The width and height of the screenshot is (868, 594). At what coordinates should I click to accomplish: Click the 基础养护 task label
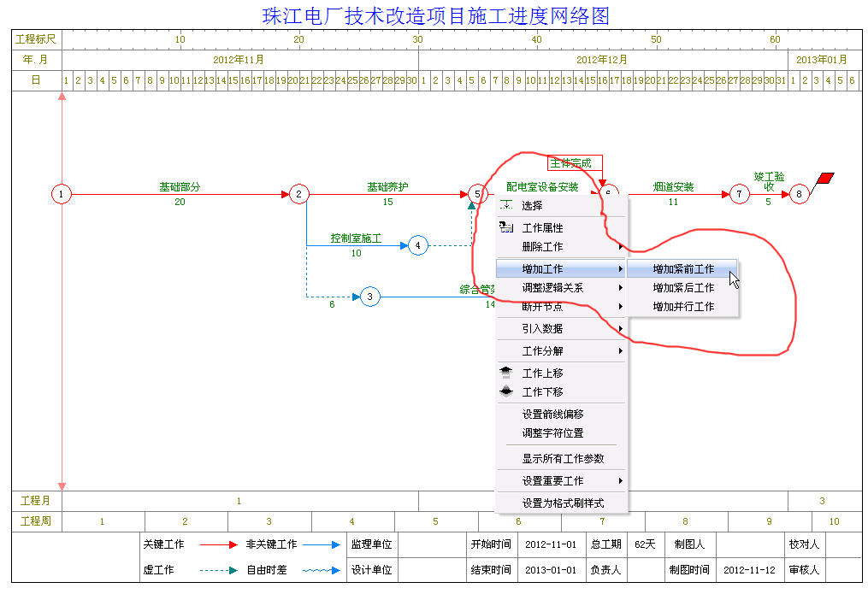click(387, 187)
